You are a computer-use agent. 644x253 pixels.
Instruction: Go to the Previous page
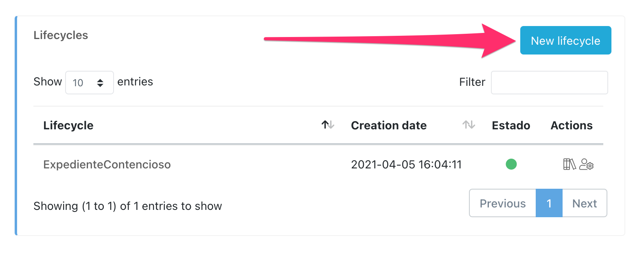pyautogui.click(x=502, y=203)
